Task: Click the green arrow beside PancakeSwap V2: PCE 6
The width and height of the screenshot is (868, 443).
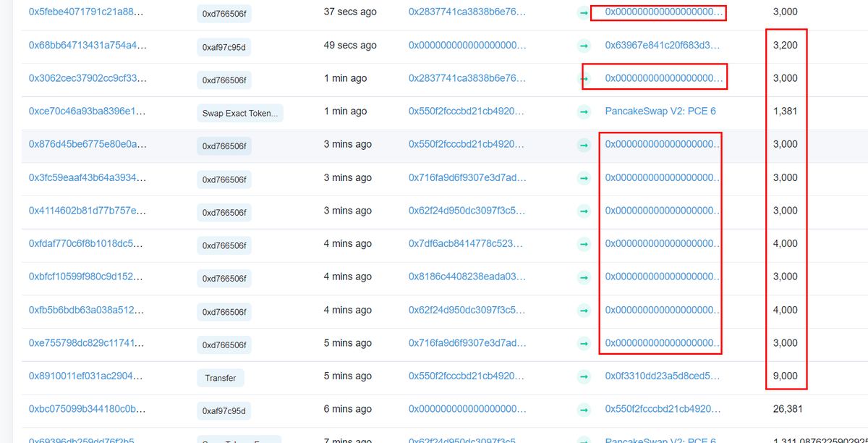Action: 584,111
